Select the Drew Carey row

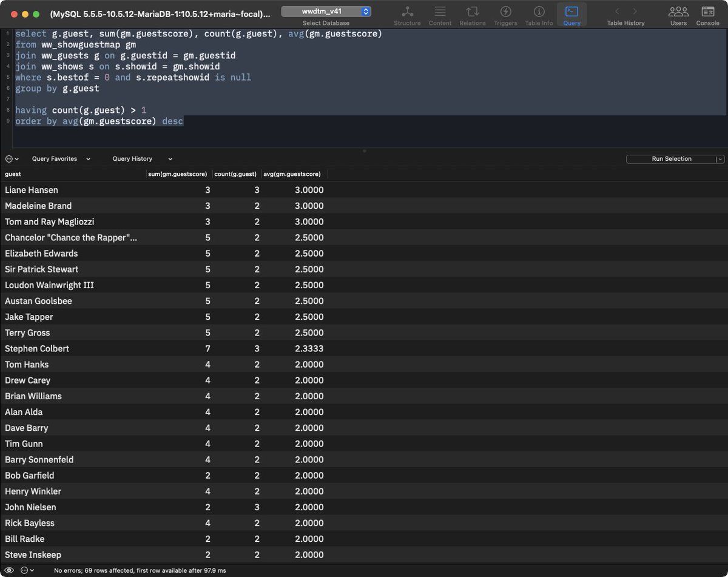tap(364, 380)
